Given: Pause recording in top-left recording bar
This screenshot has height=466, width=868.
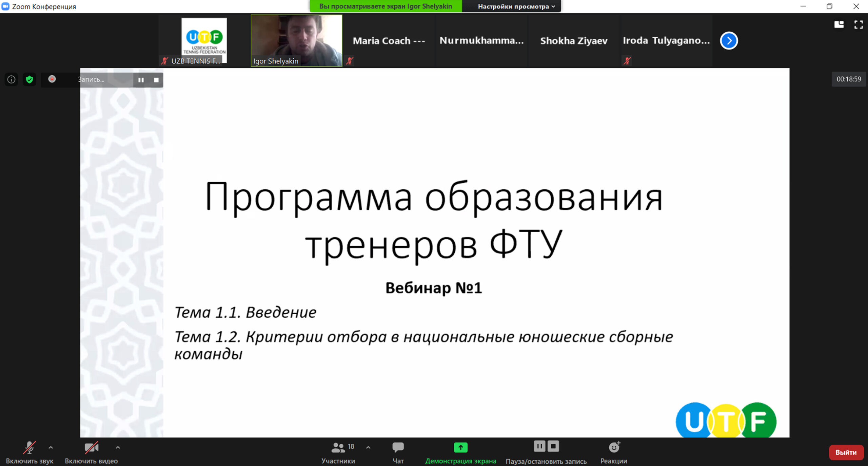Looking at the screenshot, I should click(141, 80).
